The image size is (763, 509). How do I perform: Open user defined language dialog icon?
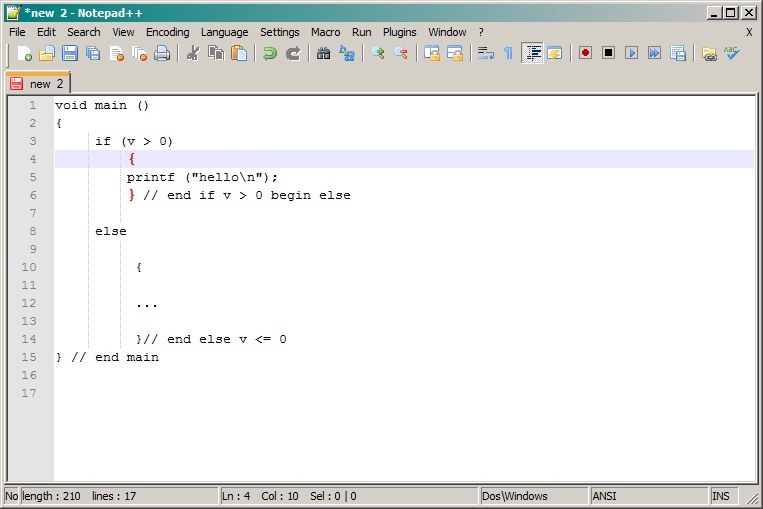tap(555, 53)
